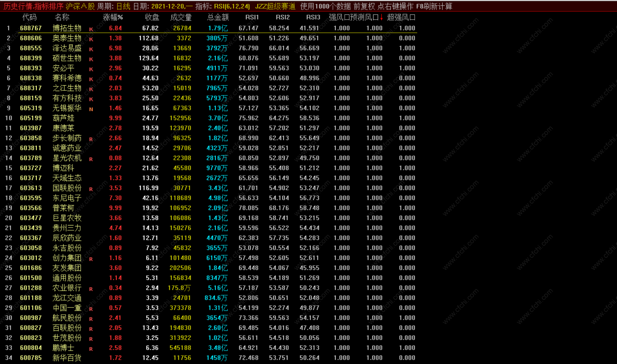Sort by RSI1 column header
Viewport: 617px width, 364px height.
[x=252, y=18]
